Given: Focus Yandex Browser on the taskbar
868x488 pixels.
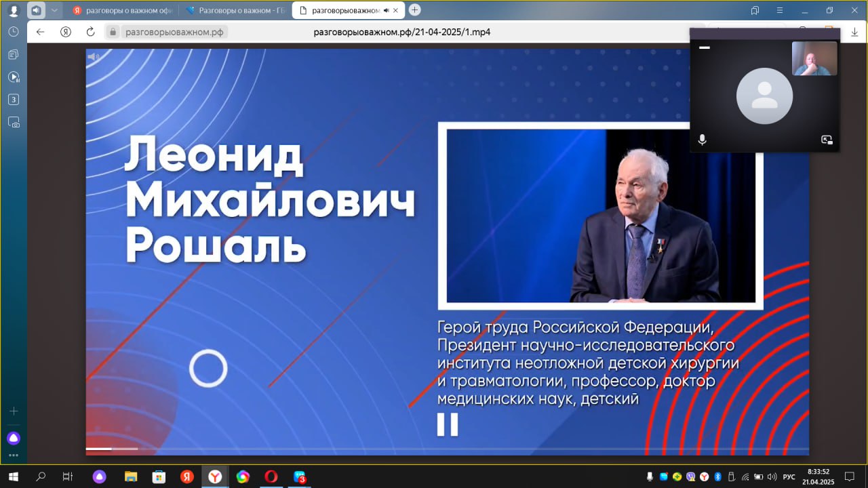Looking at the screenshot, I should click(x=215, y=476).
